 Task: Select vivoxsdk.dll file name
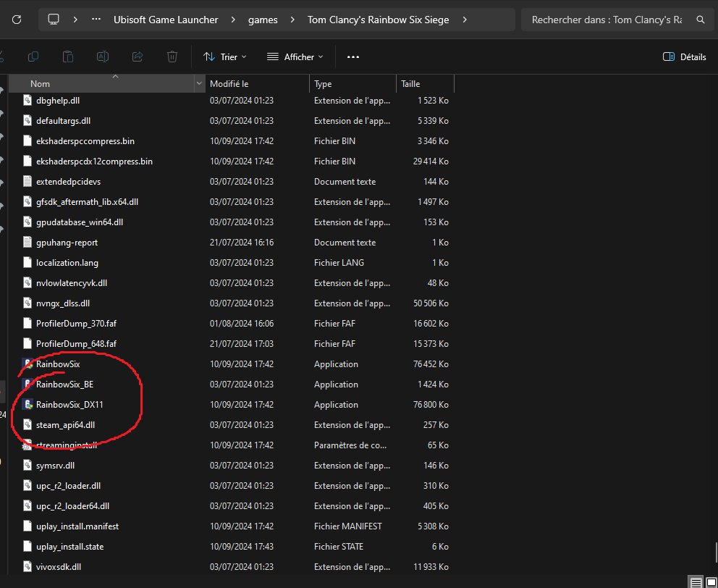pos(59,567)
